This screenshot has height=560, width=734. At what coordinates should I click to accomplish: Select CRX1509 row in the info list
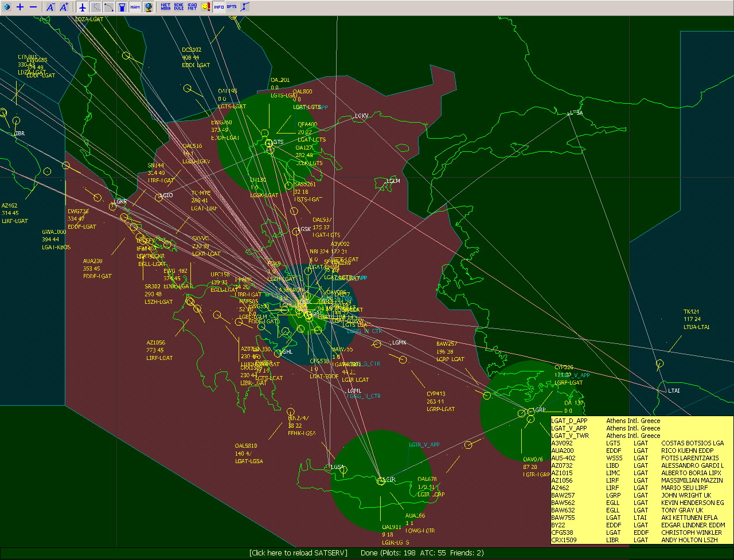pos(641,539)
